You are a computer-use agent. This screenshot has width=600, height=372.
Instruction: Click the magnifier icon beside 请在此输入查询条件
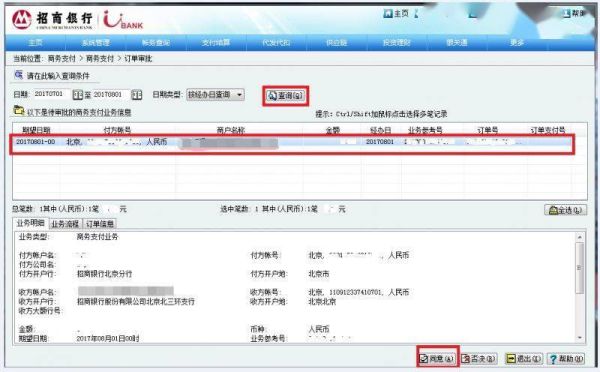(18, 75)
